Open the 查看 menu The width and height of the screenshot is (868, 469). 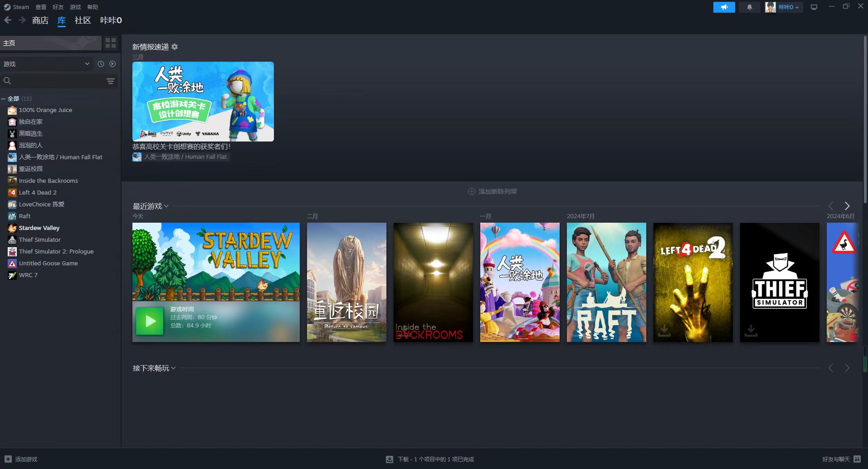(41, 7)
